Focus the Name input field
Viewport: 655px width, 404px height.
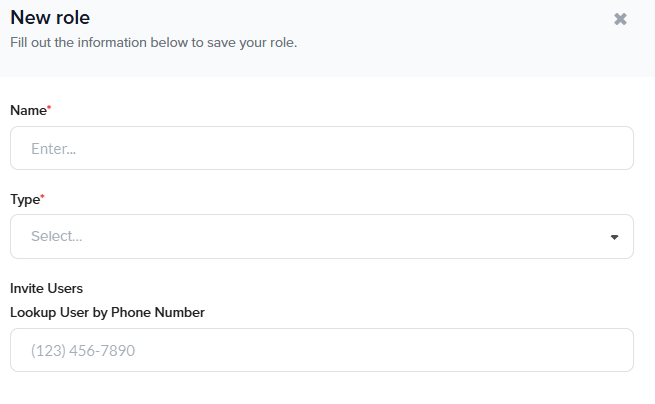321,148
